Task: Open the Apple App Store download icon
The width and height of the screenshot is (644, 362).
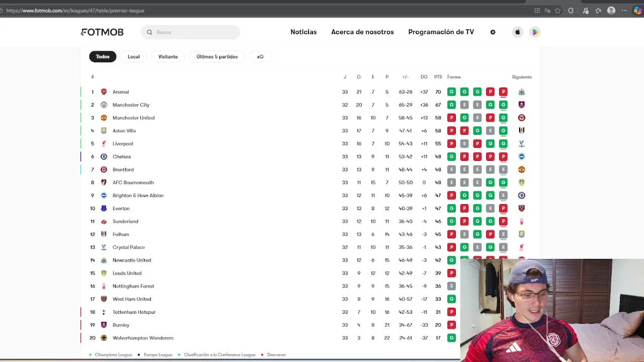Action: click(x=517, y=32)
